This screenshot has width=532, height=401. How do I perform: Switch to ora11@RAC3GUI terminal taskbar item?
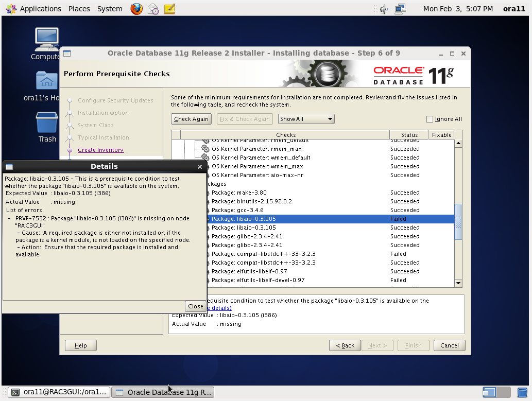(59, 392)
